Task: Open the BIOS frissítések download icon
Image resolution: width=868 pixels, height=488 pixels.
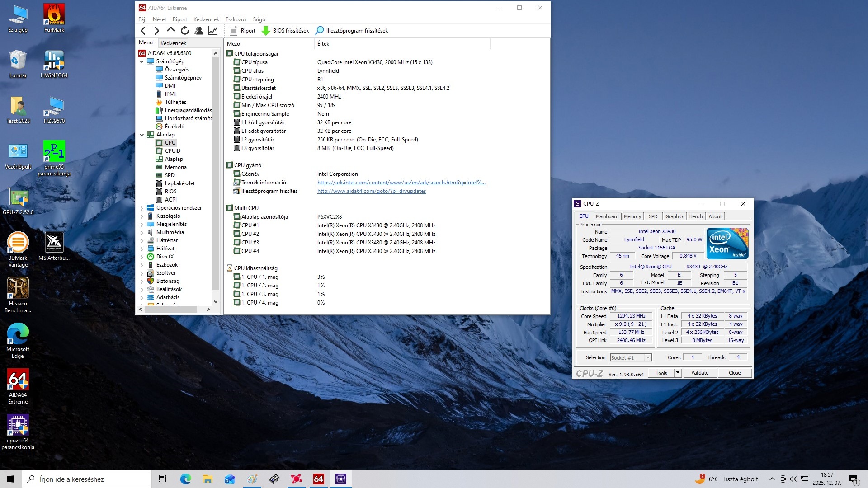Action: pyautogui.click(x=266, y=31)
